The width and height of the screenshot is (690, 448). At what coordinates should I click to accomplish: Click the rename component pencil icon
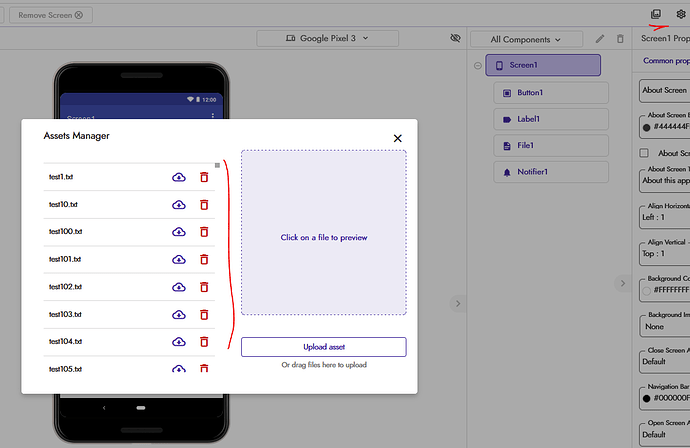pos(600,39)
